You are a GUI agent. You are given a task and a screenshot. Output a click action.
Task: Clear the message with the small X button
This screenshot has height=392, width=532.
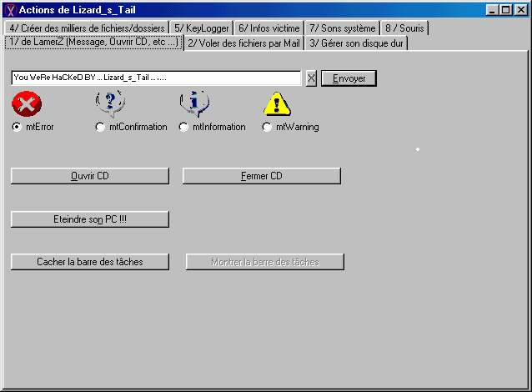[311, 78]
